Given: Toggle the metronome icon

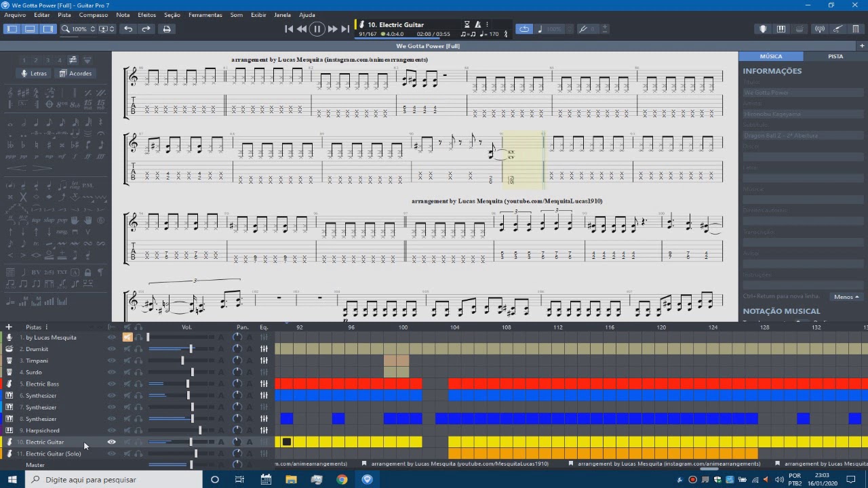Looking at the screenshot, I should (x=478, y=24).
